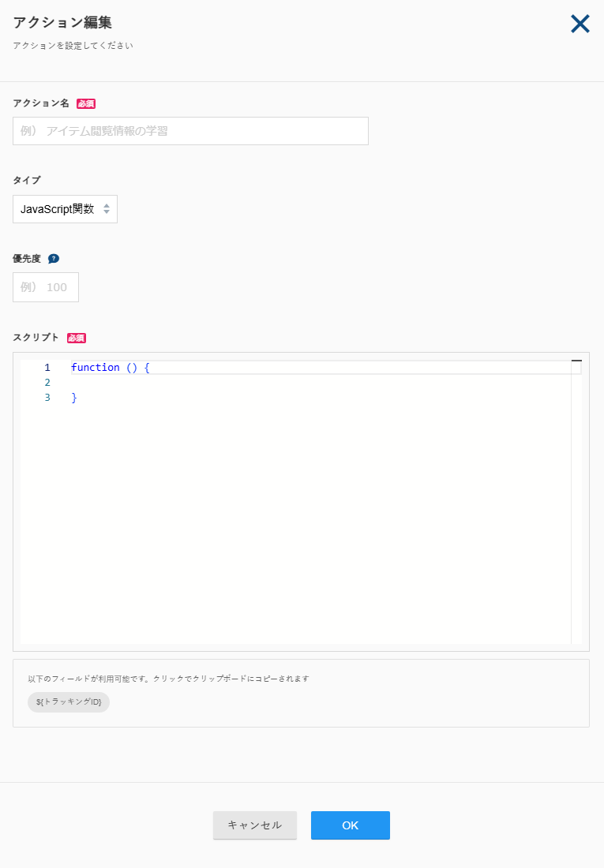
Task: Click the 優先度 help question-mark icon
Action: [54, 259]
